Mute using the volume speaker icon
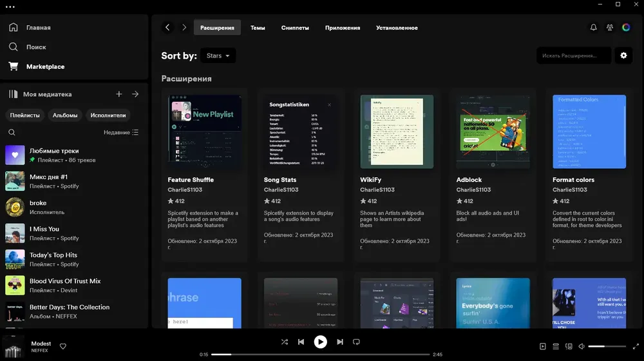This screenshot has width=644, height=361. [x=582, y=346]
